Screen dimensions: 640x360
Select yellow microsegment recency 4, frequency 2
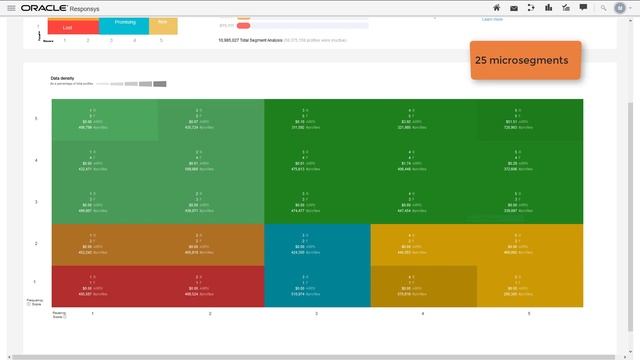(424, 245)
